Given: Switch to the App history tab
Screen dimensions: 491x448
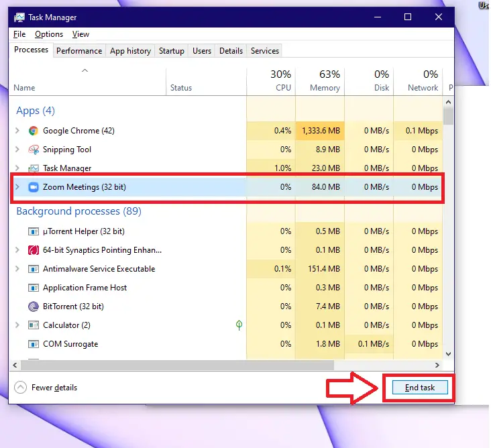Looking at the screenshot, I should click(x=130, y=51).
